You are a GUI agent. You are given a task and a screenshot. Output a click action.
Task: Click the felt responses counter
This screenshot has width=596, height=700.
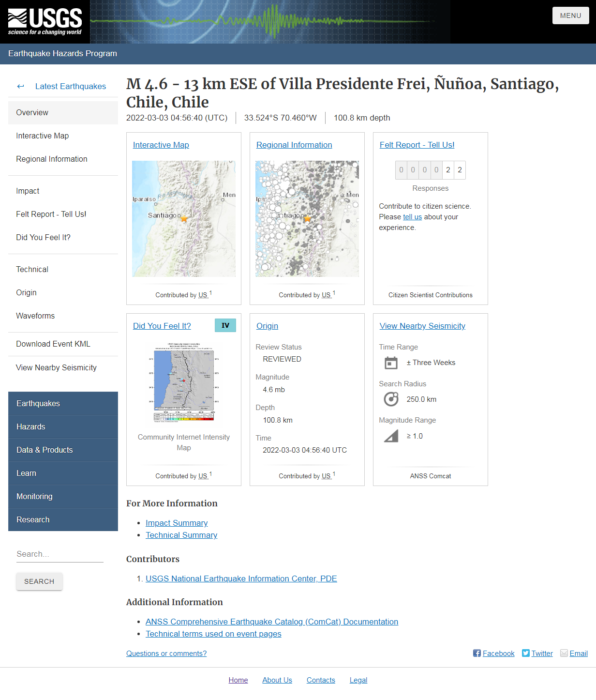431,170
